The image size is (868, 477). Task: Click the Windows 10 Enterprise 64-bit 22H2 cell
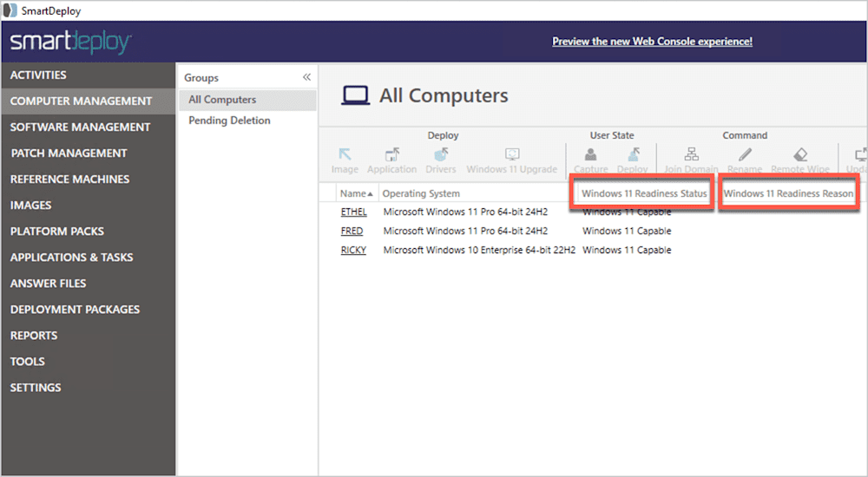point(479,250)
